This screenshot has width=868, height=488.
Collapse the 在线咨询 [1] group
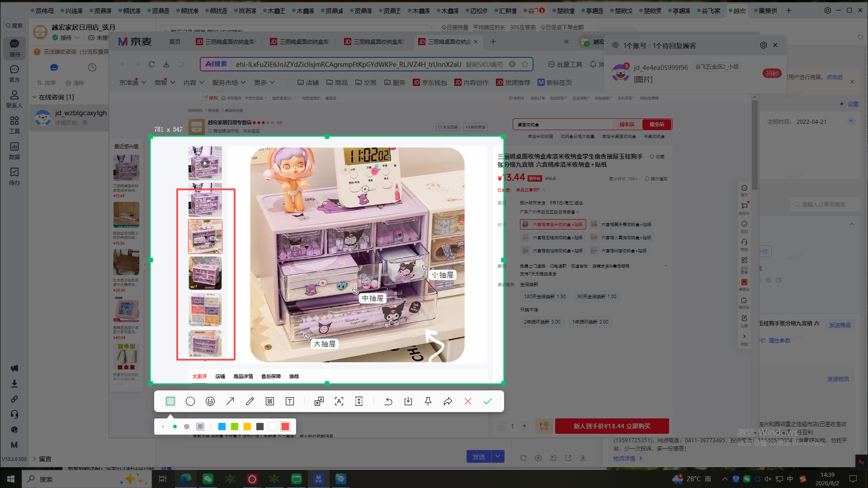34,97
